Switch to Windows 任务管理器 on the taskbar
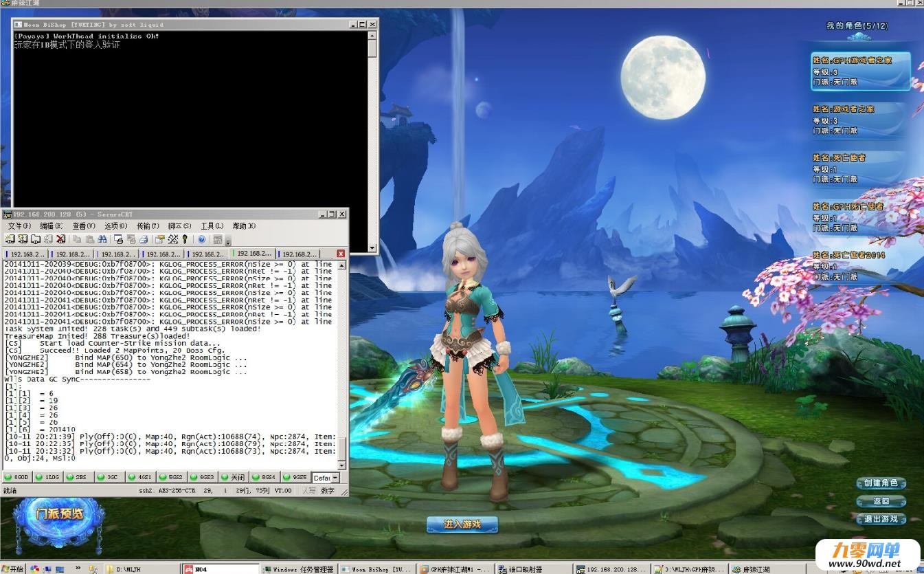 301,569
